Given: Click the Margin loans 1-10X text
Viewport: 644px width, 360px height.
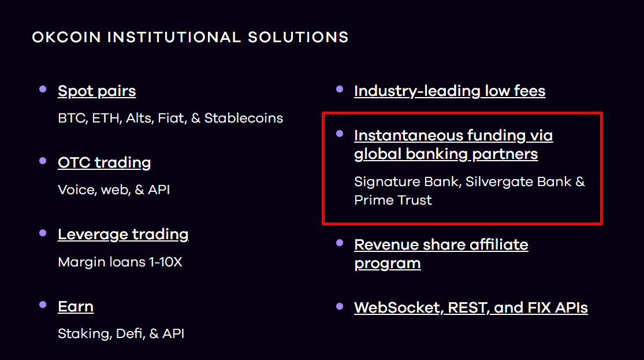Looking at the screenshot, I should 120,262.
